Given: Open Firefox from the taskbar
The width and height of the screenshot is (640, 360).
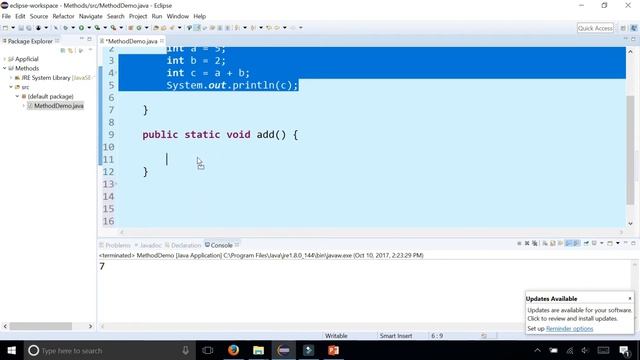Looking at the screenshot, I should coord(233,350).
